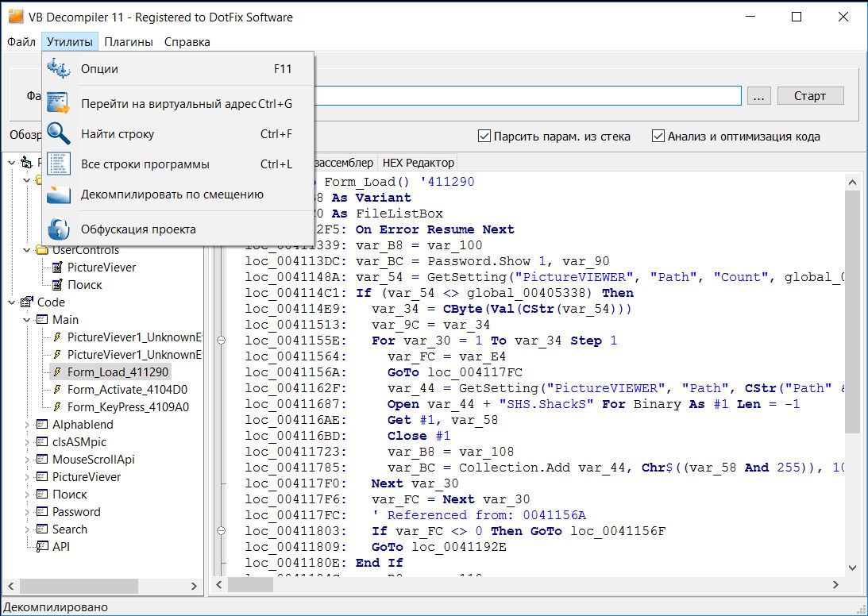Click the magnifier icon for Найти строку

click(x=59, y=134)
